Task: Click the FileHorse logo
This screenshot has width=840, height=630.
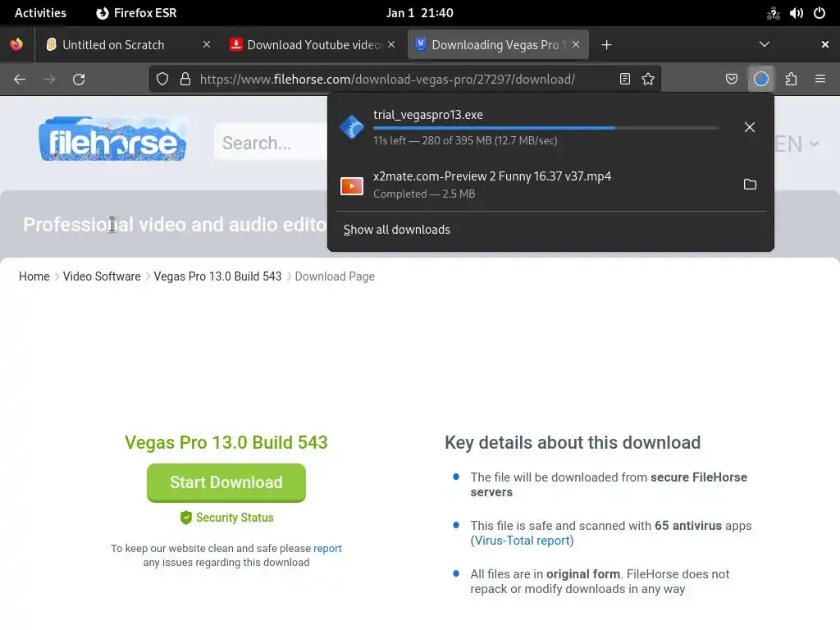Action: coord(112,139)
